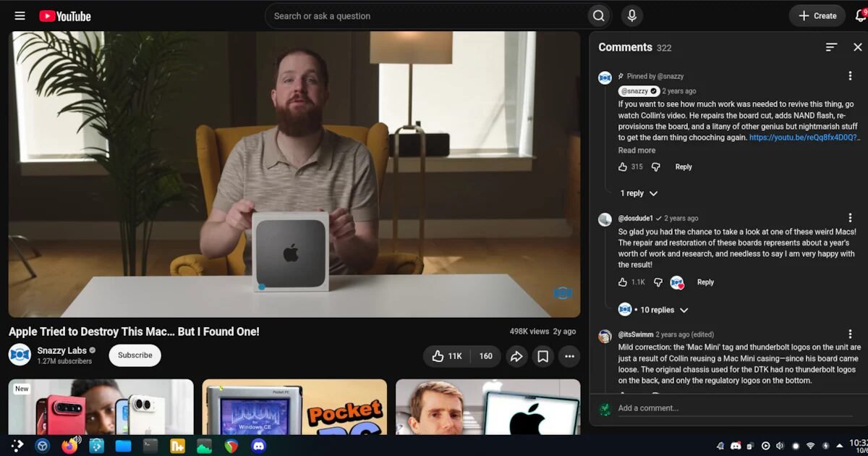Go to the YouTube home logo

point(65,16)
